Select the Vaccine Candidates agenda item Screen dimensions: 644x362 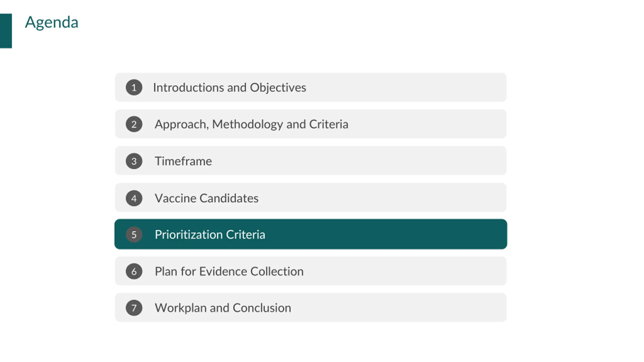tap(311, 198)
